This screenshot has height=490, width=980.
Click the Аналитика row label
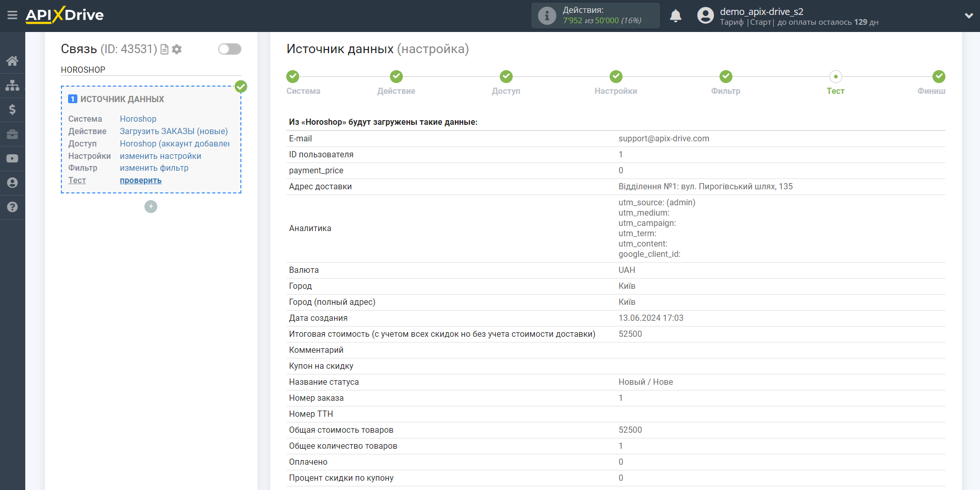point(310,228)
